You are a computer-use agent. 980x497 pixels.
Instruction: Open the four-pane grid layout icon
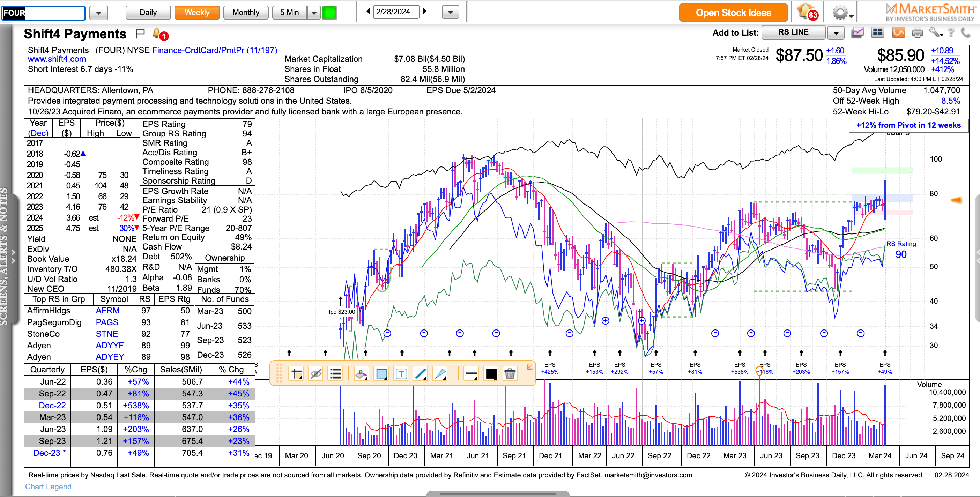[878, 33]
